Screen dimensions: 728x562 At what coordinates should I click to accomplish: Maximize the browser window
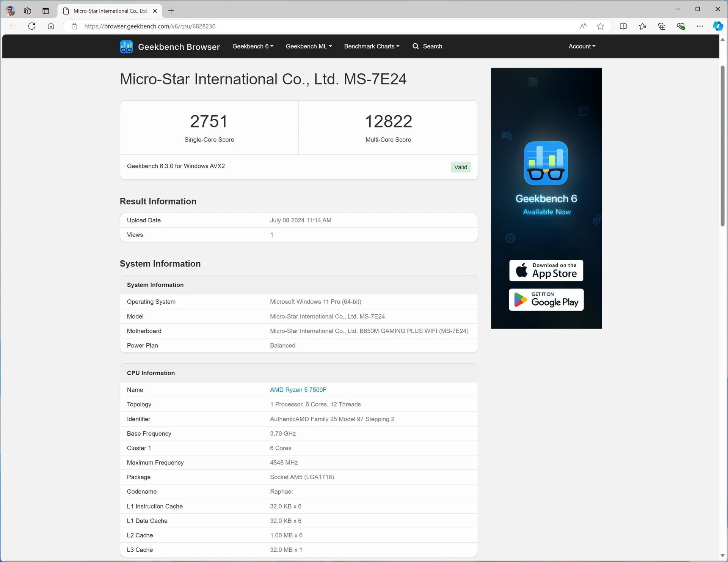pos(698,9)
